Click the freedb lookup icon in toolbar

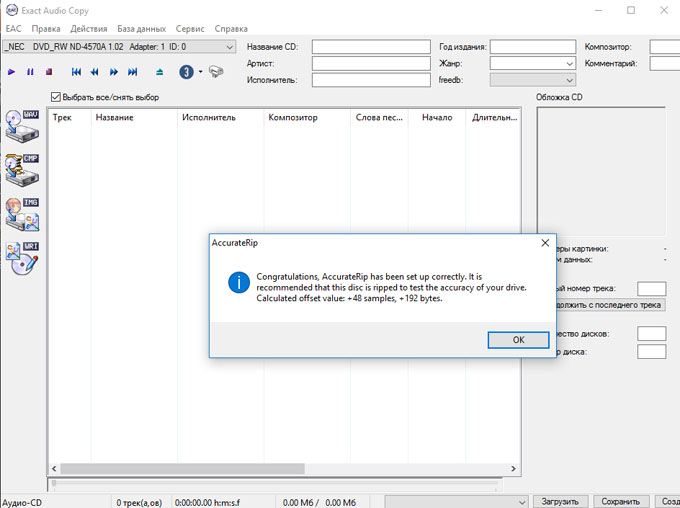point(216,72)
